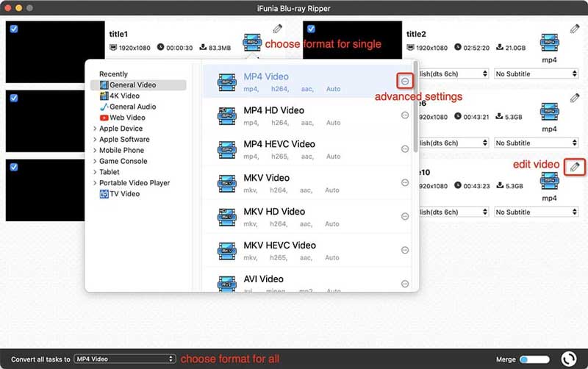Open title2 No Subtitle dropdown
The height and width of the screenshot is (369, 588).
536,74
